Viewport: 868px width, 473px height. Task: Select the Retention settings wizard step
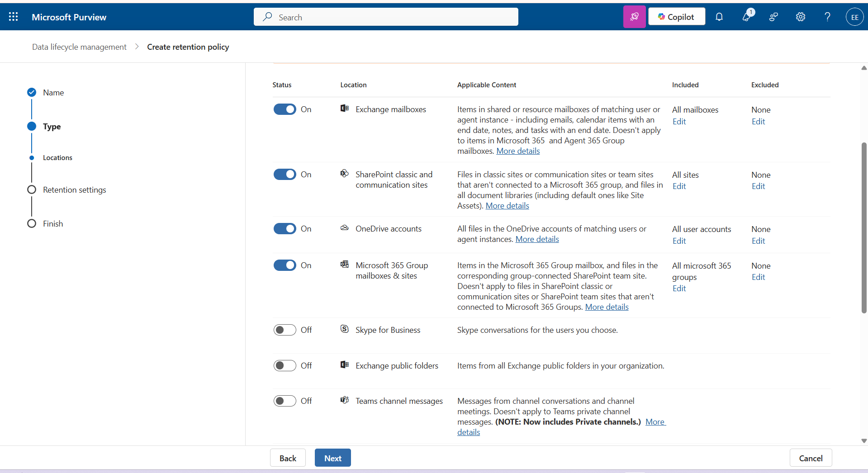[74, 190]
